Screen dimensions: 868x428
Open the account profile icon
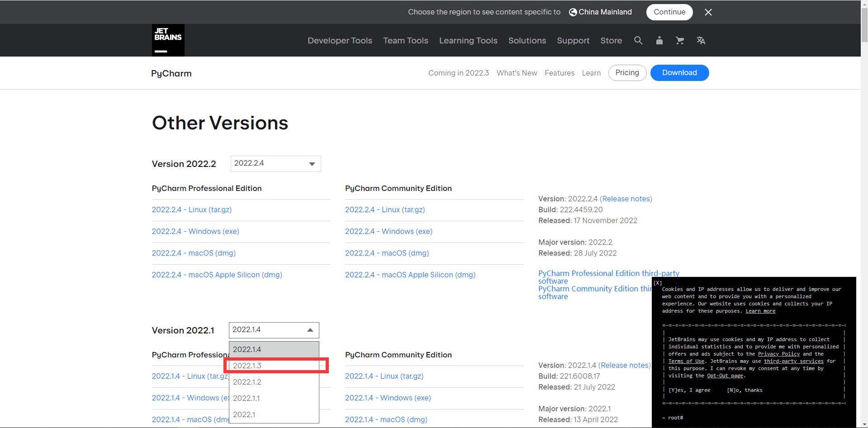click(659, 40)
